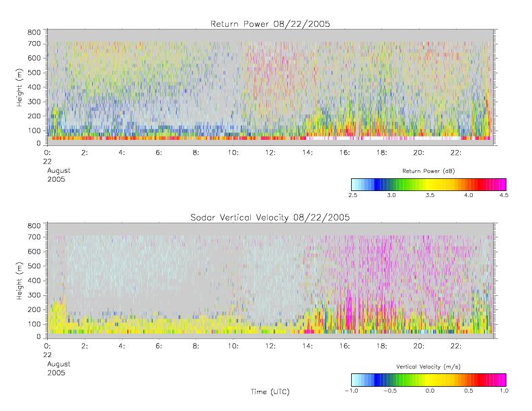Click the 4.5 tick on Return Power color bar

click(504, 195)
